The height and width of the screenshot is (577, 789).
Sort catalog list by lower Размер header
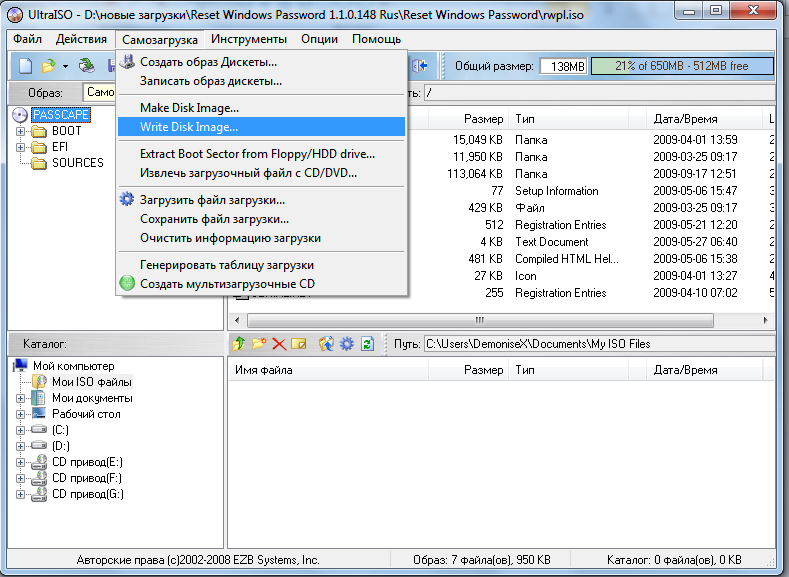(468, 370)
